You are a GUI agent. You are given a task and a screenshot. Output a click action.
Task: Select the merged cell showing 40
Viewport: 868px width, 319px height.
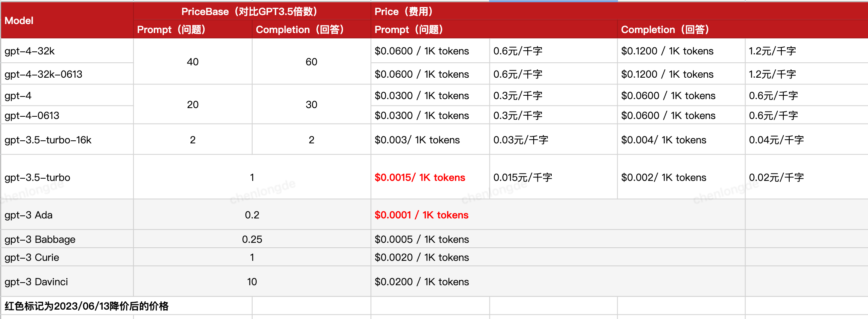click(193, 62)
